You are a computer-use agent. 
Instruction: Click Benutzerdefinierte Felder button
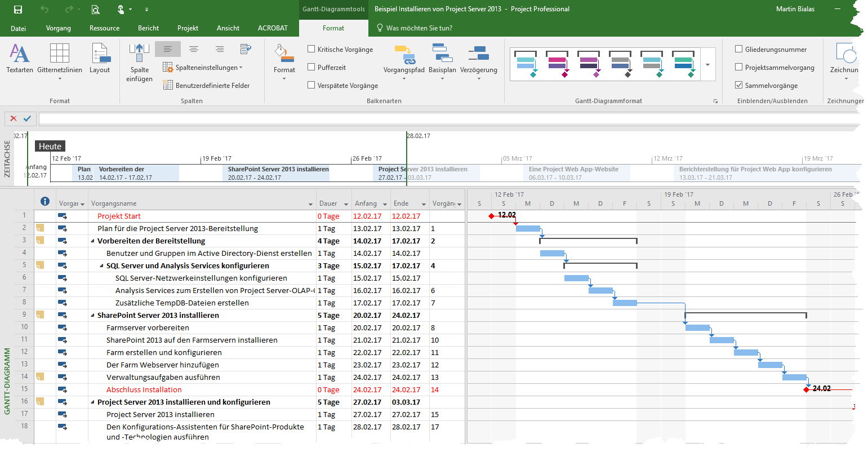tap(206, 86)
